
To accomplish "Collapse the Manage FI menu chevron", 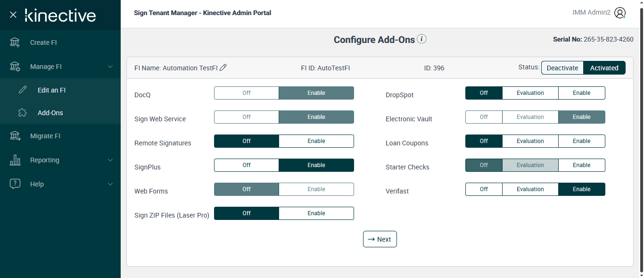I will pos(110,67).
